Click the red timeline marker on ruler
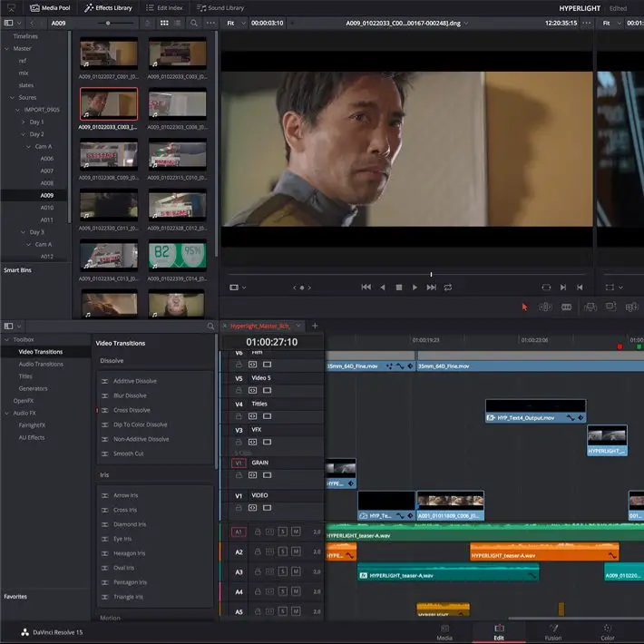Viewport: 644px width, 644px height. click(x=620, y=346)
